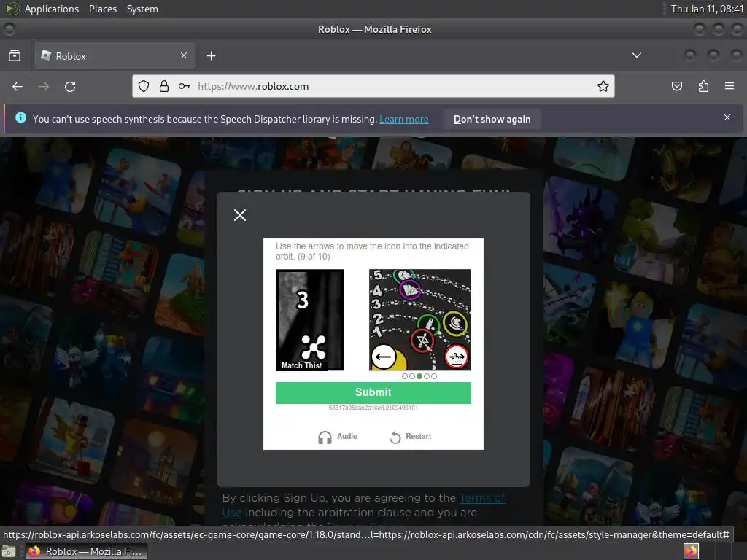The width and height of the screenshot is (747, 560).
Task: Click the left arrow in the orbit puzzle
Action: [x=384, y=357]
